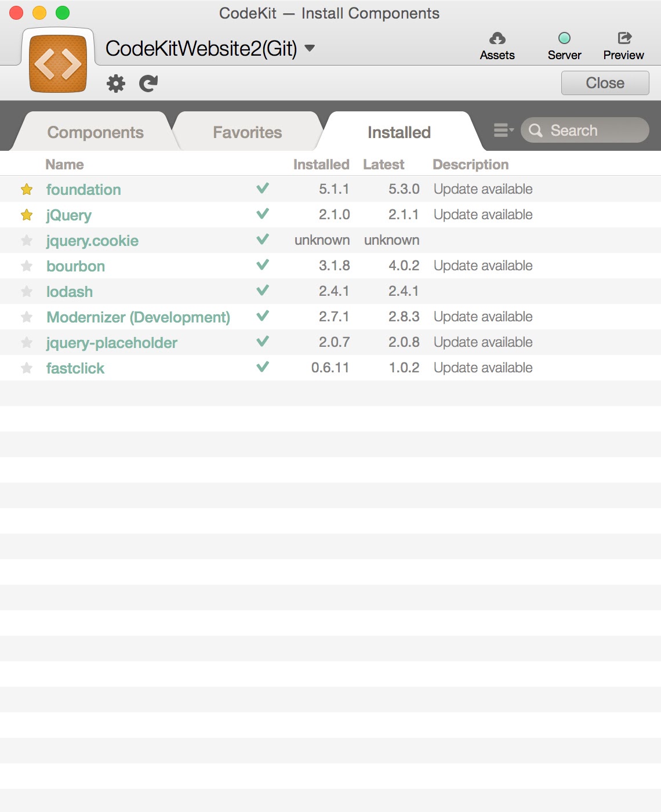Click bourbon's Update available text
Screen dimensions: 661x812
483,266
